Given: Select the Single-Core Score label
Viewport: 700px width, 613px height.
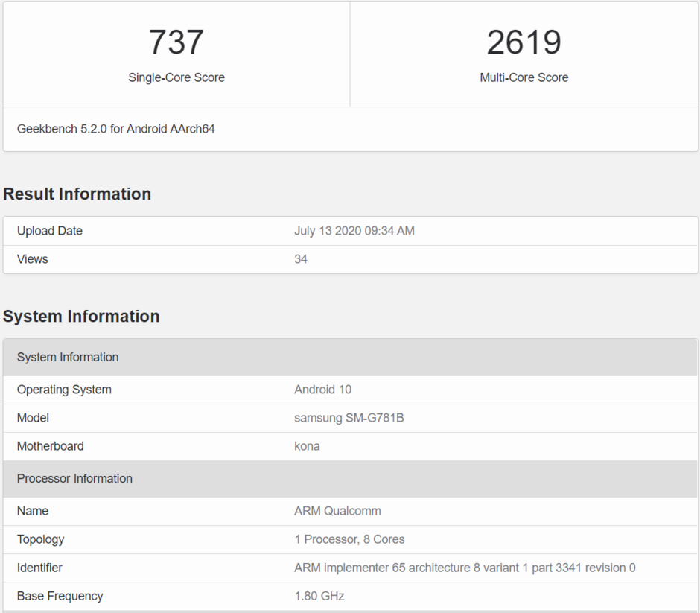Looking at the screenshot, I should (x=176, y=77).
